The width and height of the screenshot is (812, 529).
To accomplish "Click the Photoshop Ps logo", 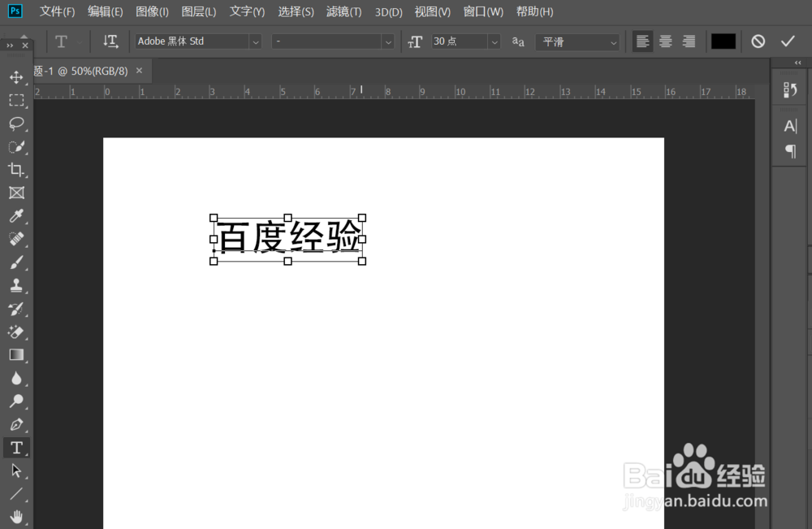I will click(15, 11).
